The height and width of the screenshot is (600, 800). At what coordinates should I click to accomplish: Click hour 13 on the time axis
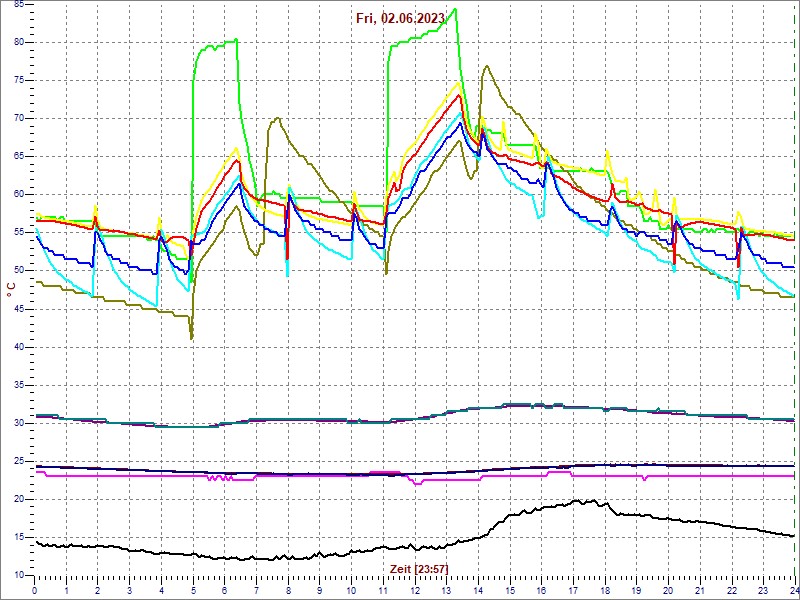[446, 589]
